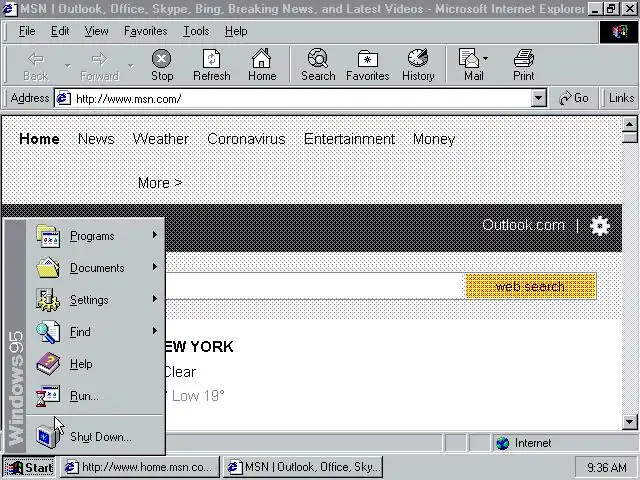Click the IE icon in title bar
Screen dimensions: 640x480
click(x=9, y=9)
